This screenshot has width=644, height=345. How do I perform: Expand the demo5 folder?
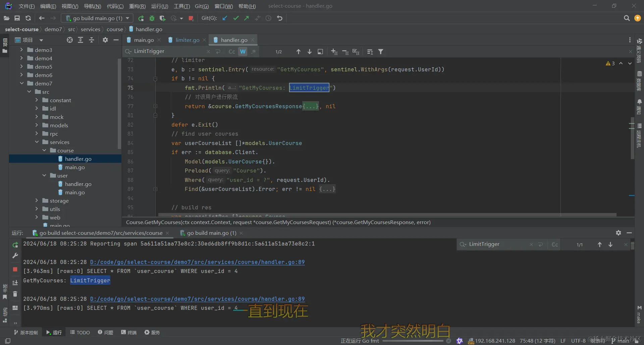[x=21, y=66]
